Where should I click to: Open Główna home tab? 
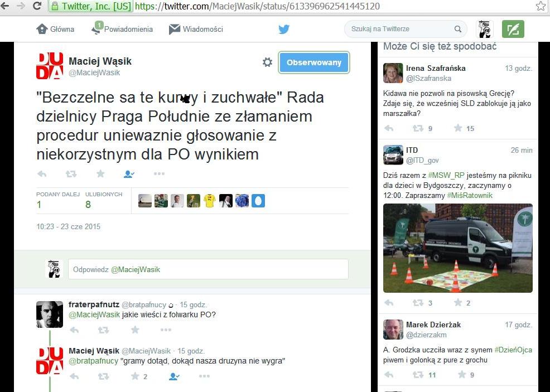pyautogui.click(x=55, y=29)
